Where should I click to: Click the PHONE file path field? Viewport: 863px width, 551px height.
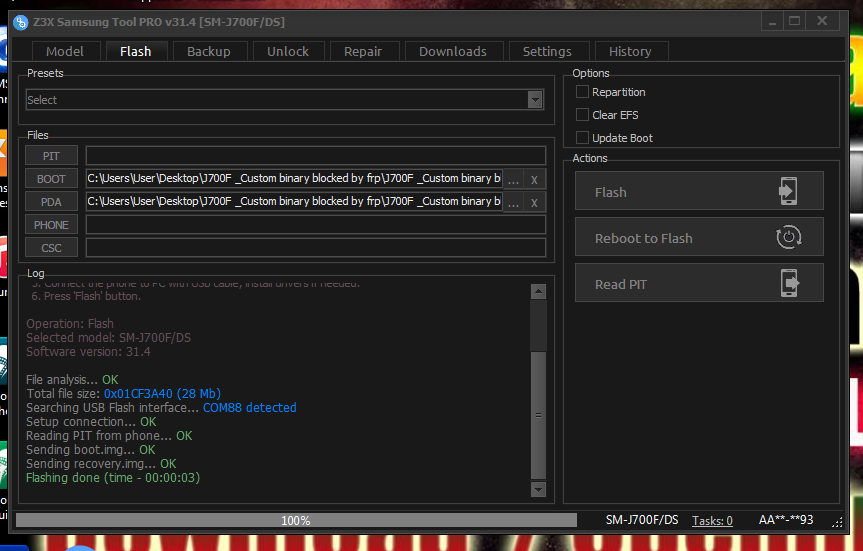[315, 225]
